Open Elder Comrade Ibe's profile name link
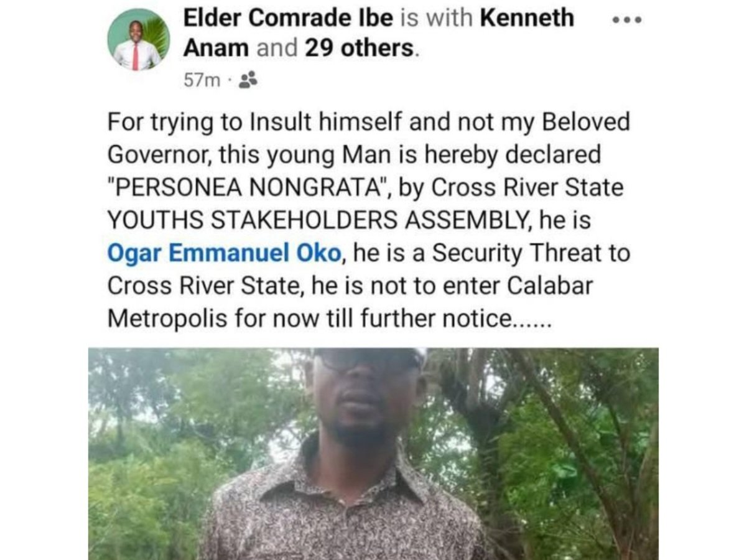Screen dimensions: 744x560 pos(288,18)
